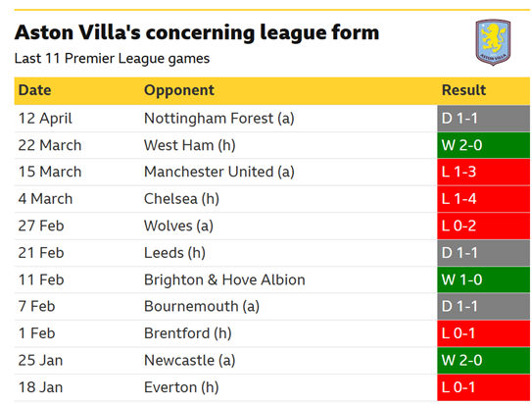This screenshot has width=532, height=404.
Task: Click the 'Aston Villa's concerning league form' heading
Action: coord(197,32)
